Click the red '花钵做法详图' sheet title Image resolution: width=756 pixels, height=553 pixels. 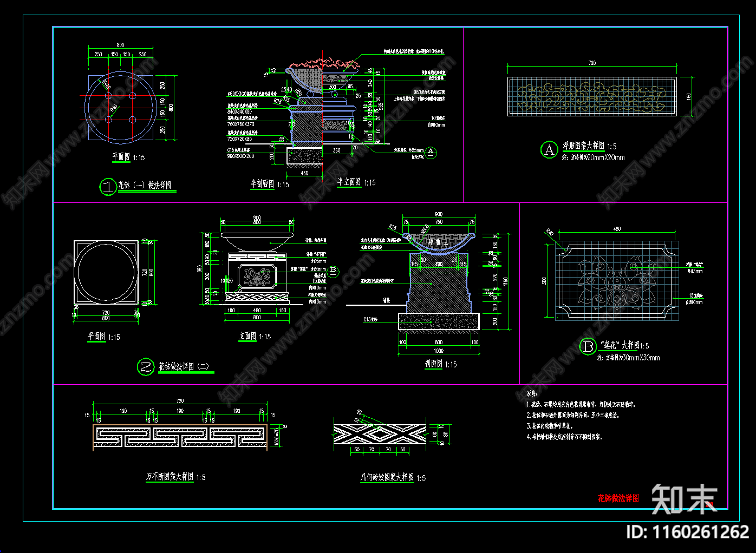pos(618,498)
